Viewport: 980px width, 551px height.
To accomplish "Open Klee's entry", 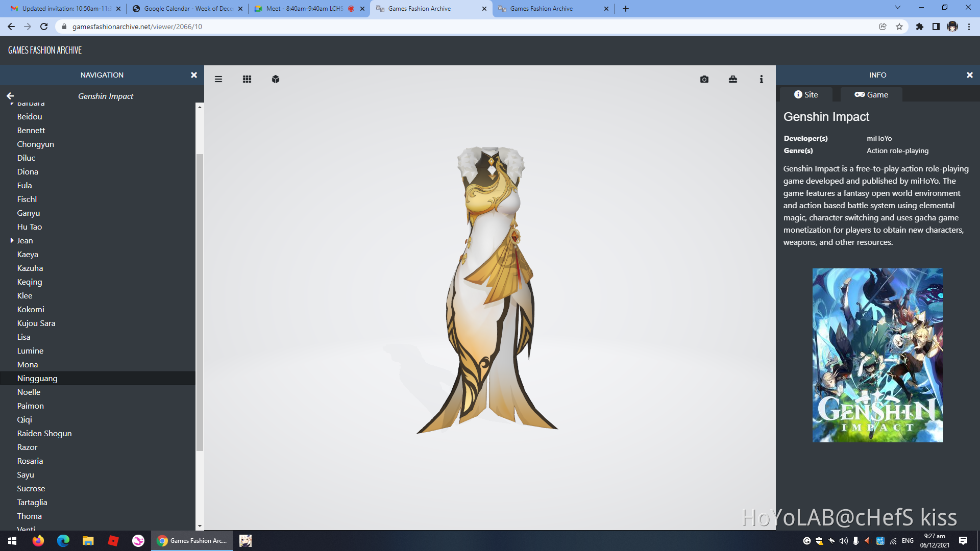I will [24, 296].
